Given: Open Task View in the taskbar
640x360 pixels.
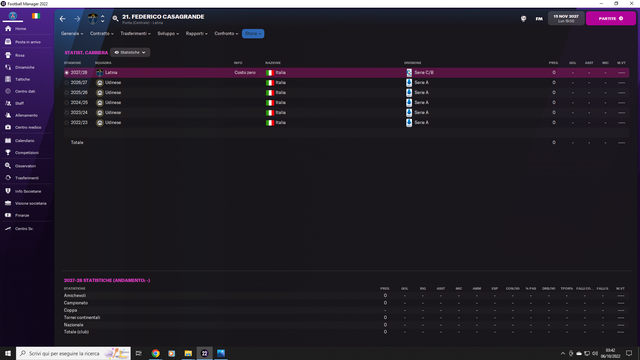Looking at the screenshot, I should click(139, 353).
